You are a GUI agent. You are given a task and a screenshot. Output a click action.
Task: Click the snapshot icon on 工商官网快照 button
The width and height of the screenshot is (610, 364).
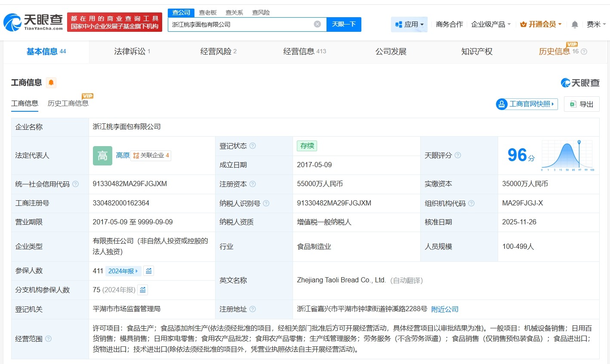pyautogui.click(x=501, y=104)
